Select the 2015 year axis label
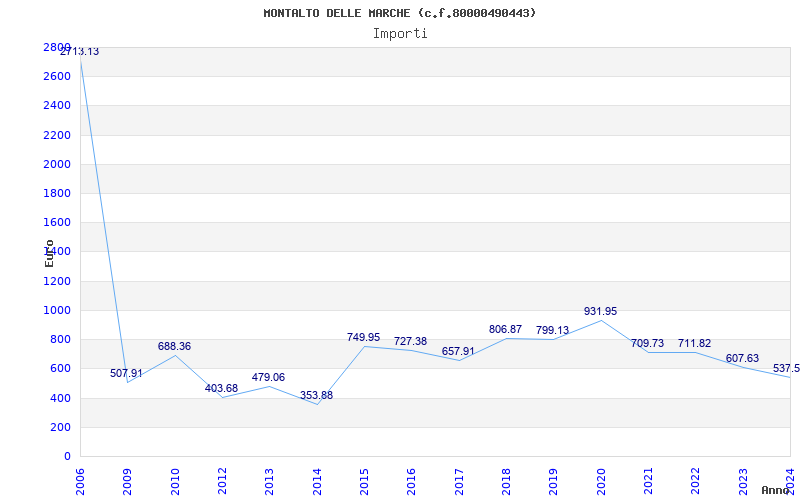The height and width of the screenshot is (500, 800). (x=364, y=481)
